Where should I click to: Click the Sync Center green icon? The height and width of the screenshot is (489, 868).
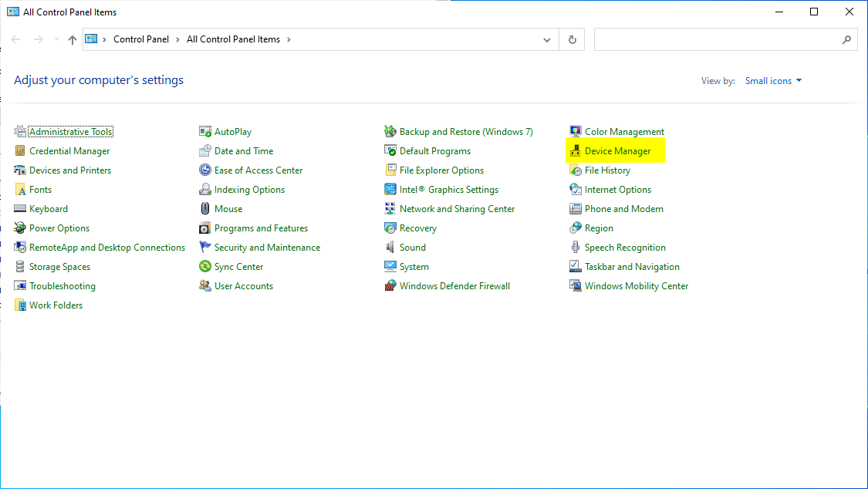[204, 267]
